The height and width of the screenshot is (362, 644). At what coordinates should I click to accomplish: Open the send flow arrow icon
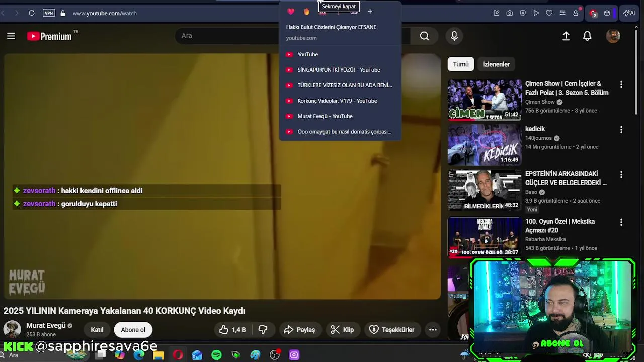tap(536, 13)
